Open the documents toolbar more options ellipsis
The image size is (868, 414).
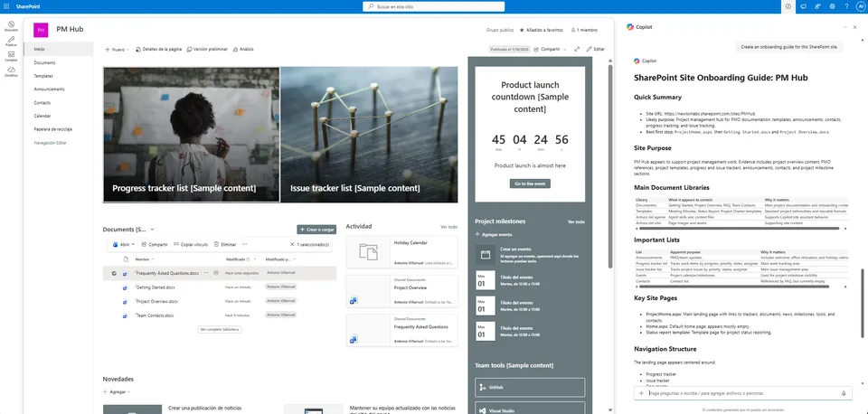pyautogui.click(x=244, y=244)
